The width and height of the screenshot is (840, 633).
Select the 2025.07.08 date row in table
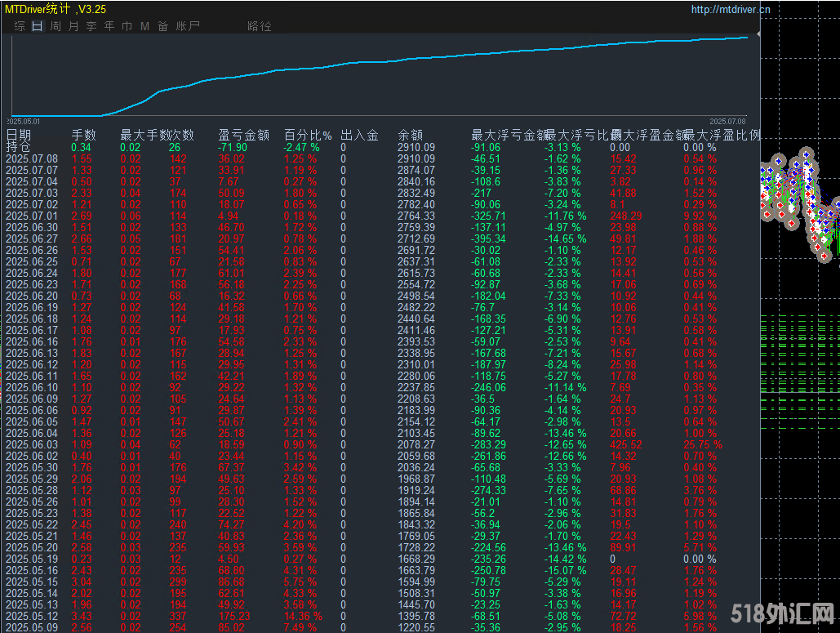pos(32,158)
